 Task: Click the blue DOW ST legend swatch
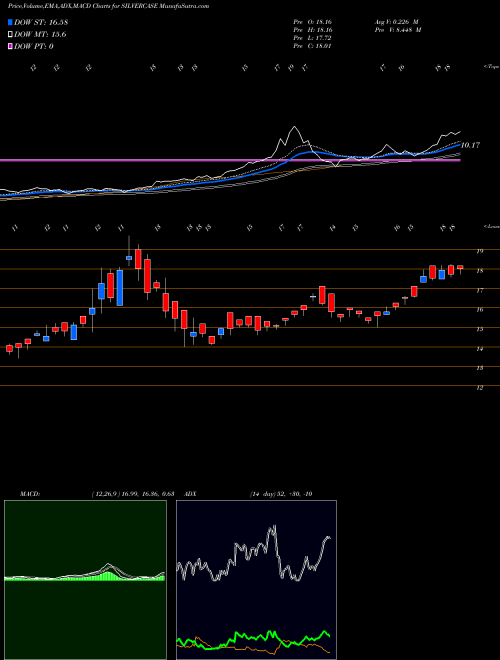(x=10, y=22)
